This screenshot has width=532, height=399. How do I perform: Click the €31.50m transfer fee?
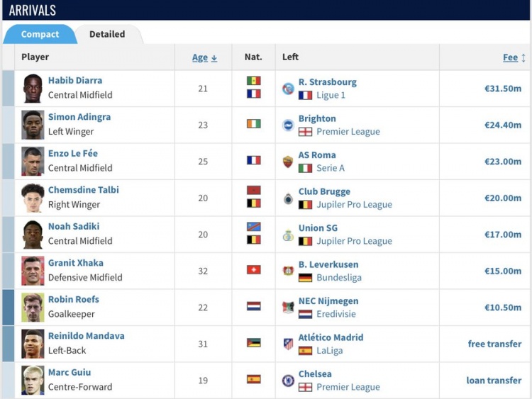503,89
